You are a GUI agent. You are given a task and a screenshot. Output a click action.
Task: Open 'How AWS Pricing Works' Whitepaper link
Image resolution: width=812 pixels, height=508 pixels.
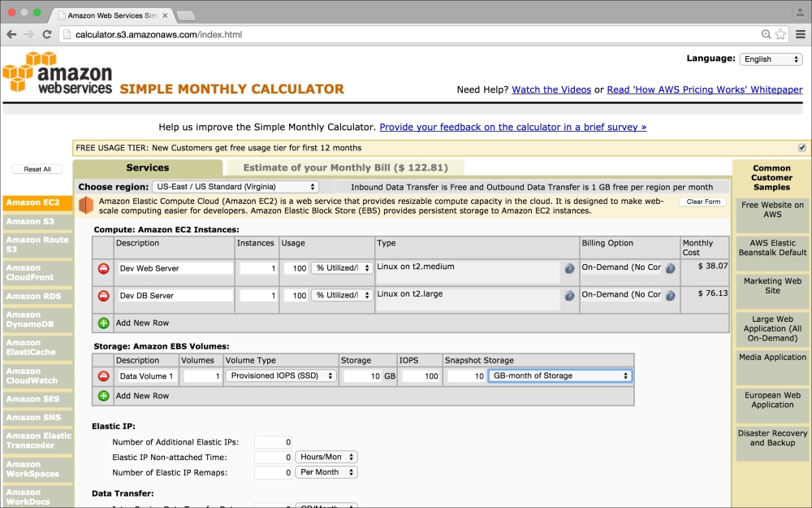pos(704,89)
